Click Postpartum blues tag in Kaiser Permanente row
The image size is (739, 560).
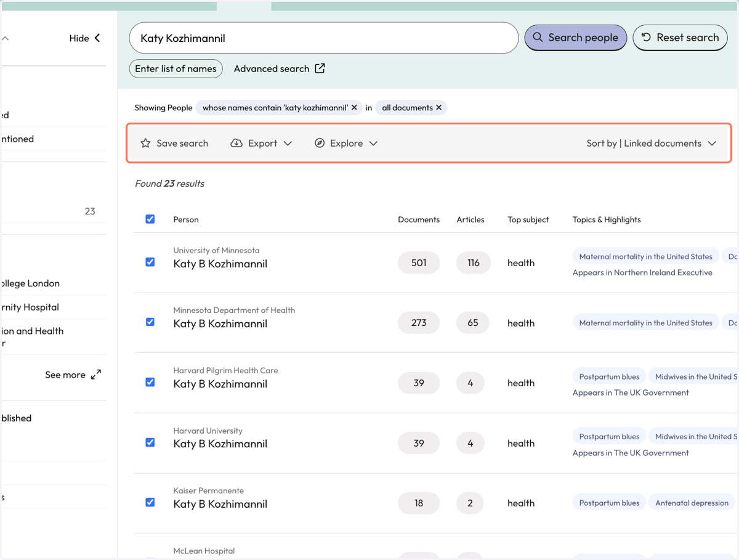[610, 503]
